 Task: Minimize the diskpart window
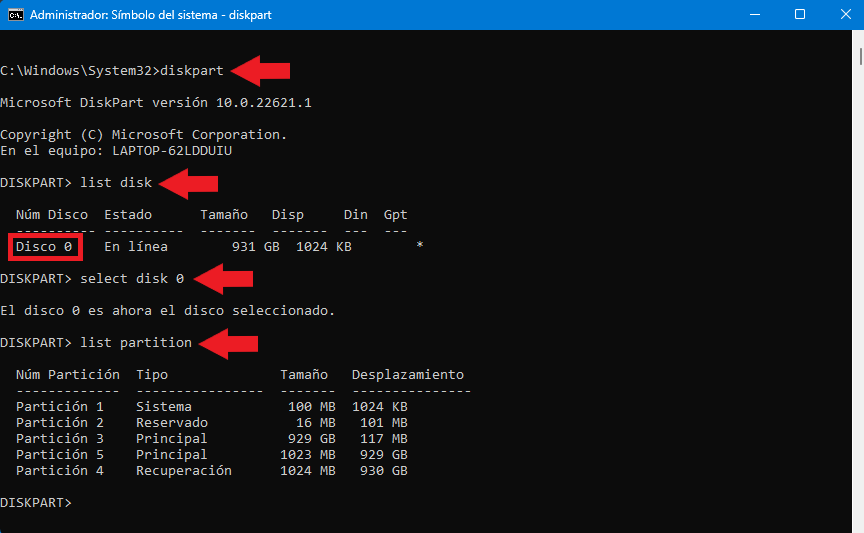tap(755, 15)
